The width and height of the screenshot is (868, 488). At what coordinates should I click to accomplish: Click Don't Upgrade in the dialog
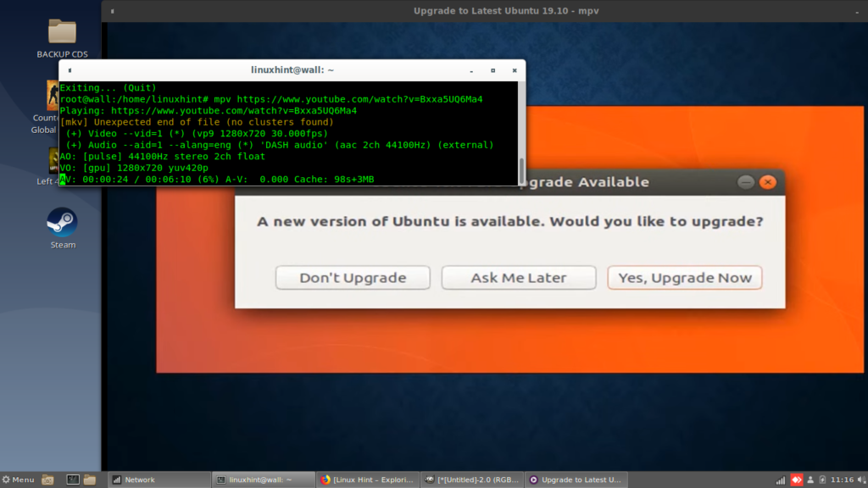click(353, 278)
